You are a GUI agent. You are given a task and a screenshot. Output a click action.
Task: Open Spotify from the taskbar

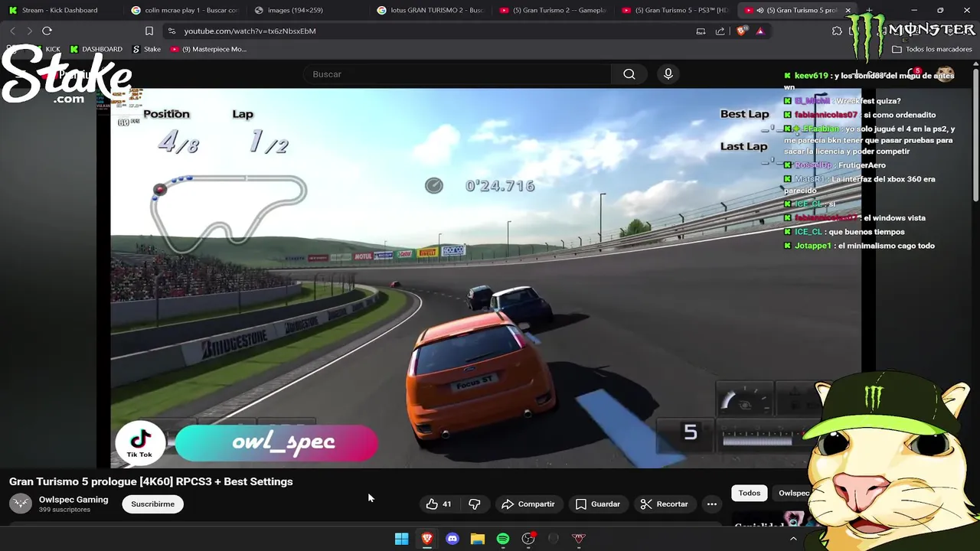503,539
